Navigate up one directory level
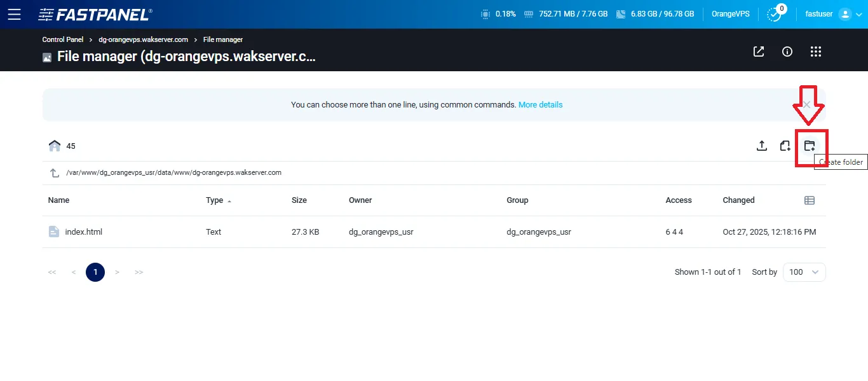 tap(55, 173)
